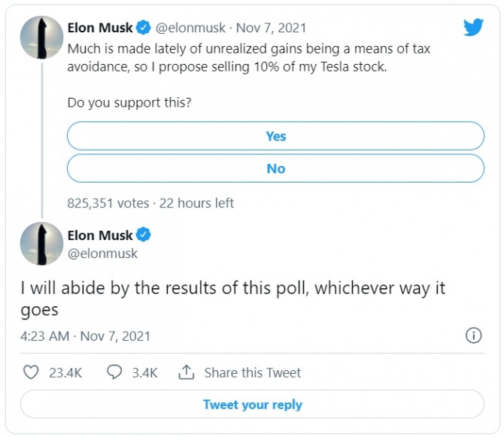Screen dimensions: 504x437
Task: Open Elon Musk name in reply tweet
Action: pyautogui.click(x=100, y=235)
